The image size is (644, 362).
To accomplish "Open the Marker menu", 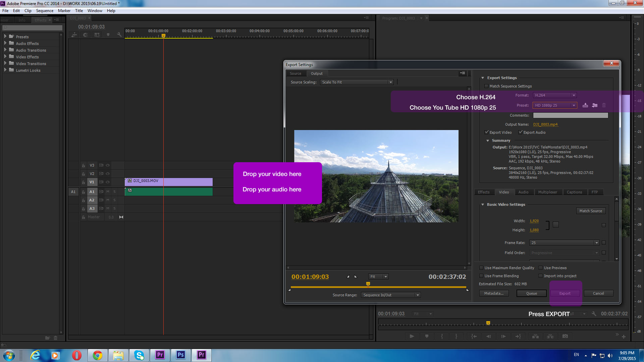I will (x=64, y=11).
